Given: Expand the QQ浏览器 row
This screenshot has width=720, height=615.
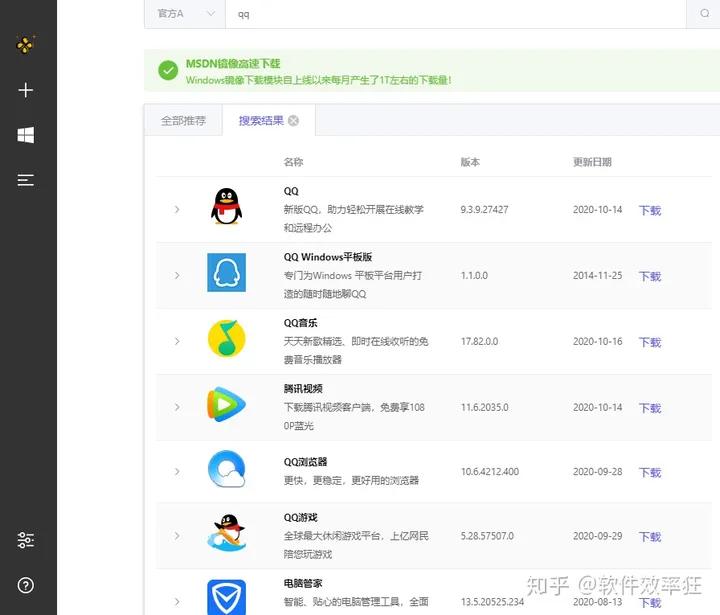Looking at the screenshot, I should click(x=177, y=471).
